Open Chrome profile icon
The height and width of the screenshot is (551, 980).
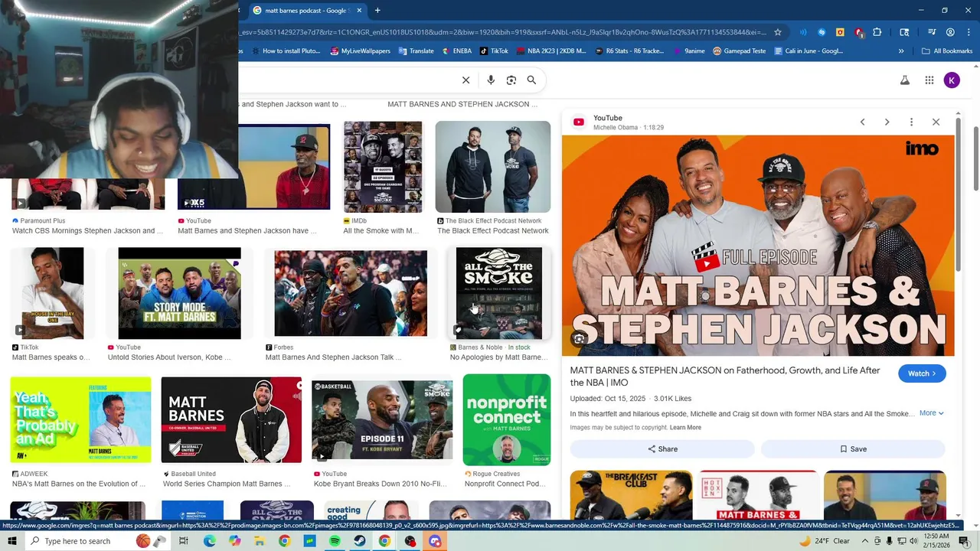(x=950, y=32)
